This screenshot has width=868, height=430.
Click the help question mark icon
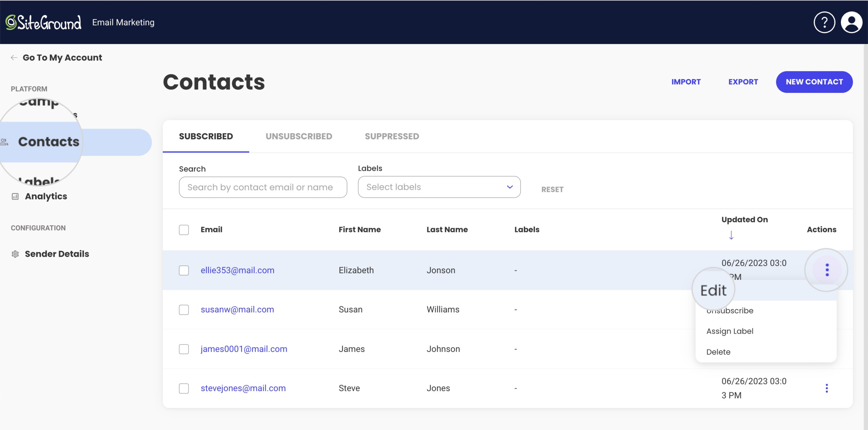(x=825, y=22)
